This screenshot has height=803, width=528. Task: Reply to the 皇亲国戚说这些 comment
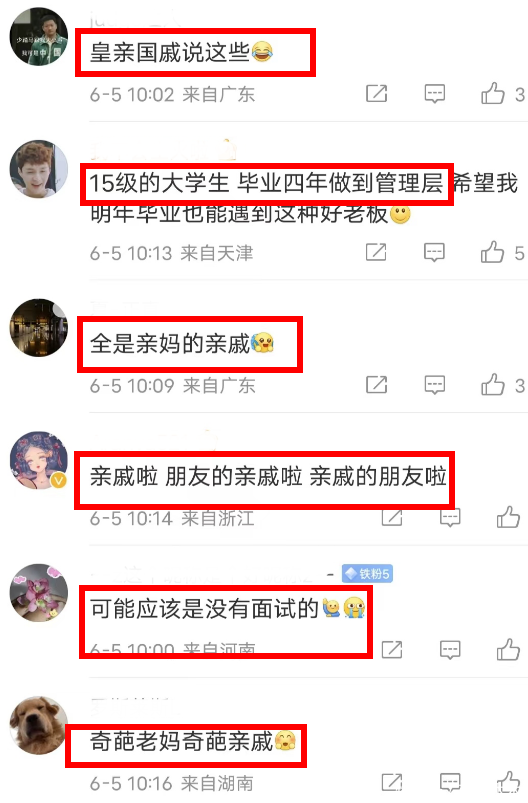coord(435,94)
